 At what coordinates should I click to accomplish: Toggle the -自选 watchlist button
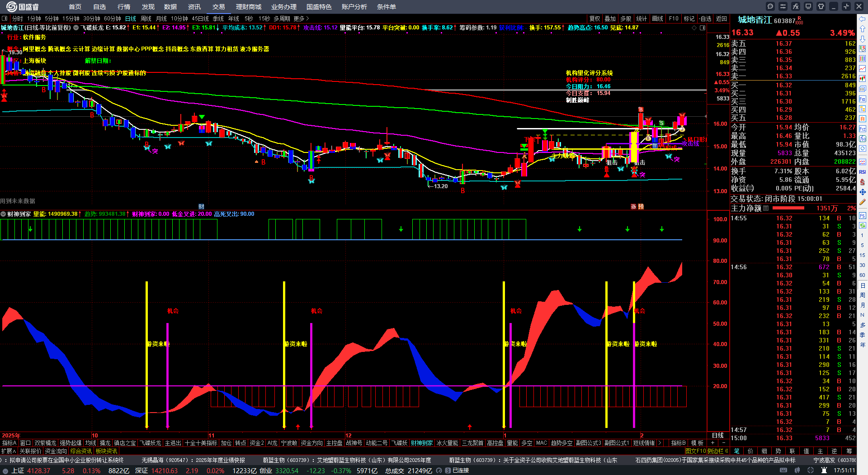[x=705, y=19]
